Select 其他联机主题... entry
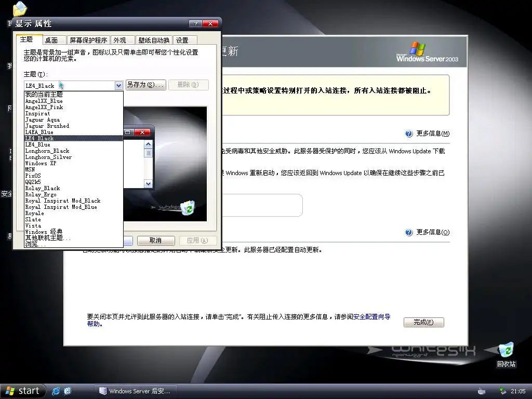The height and width of the screenshot is (399, 532). click(x=74, y=238)
